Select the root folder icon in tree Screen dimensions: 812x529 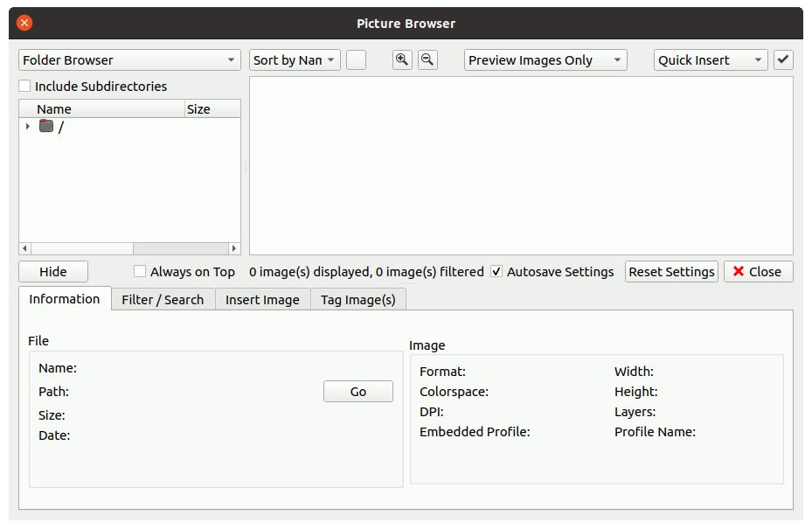(x=46, y=127)
